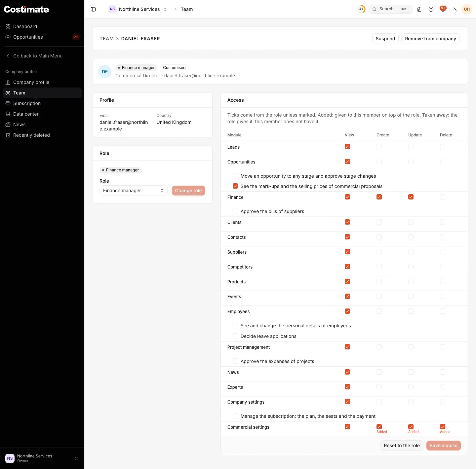Open the Finance manager role dropdown
This screenshot has height=469, width=476.
coord(134,191)
